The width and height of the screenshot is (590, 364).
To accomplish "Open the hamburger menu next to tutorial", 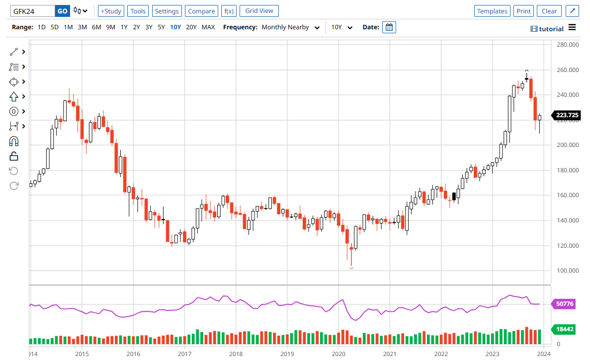I will click(x=572, y=27).
